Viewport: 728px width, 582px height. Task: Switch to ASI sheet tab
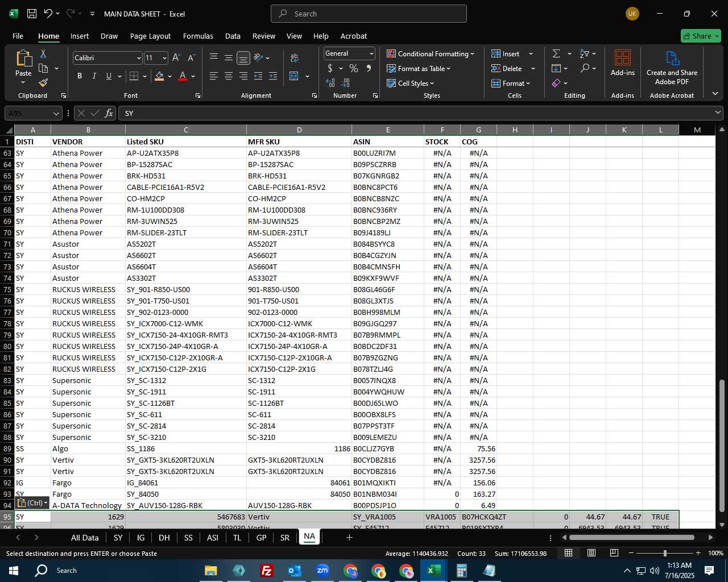coord(213,538)
